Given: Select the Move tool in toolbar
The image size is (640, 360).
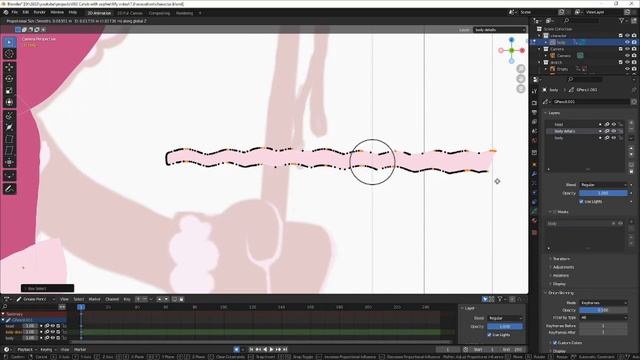Looking at the screenshot, I should (x=9, y=67).
